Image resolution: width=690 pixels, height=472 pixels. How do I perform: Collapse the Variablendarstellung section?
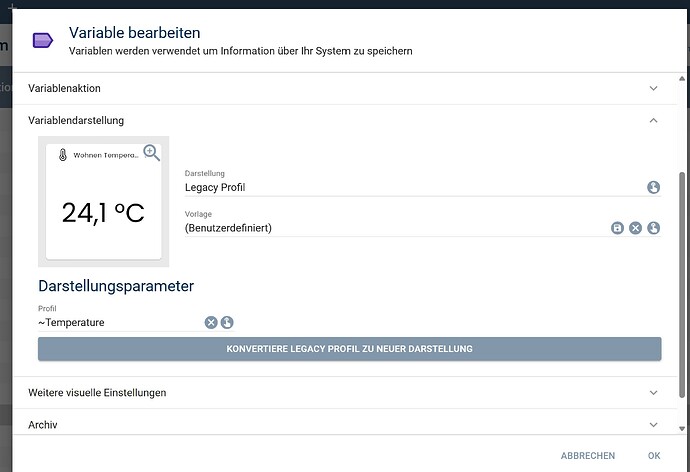click(345, 120)
